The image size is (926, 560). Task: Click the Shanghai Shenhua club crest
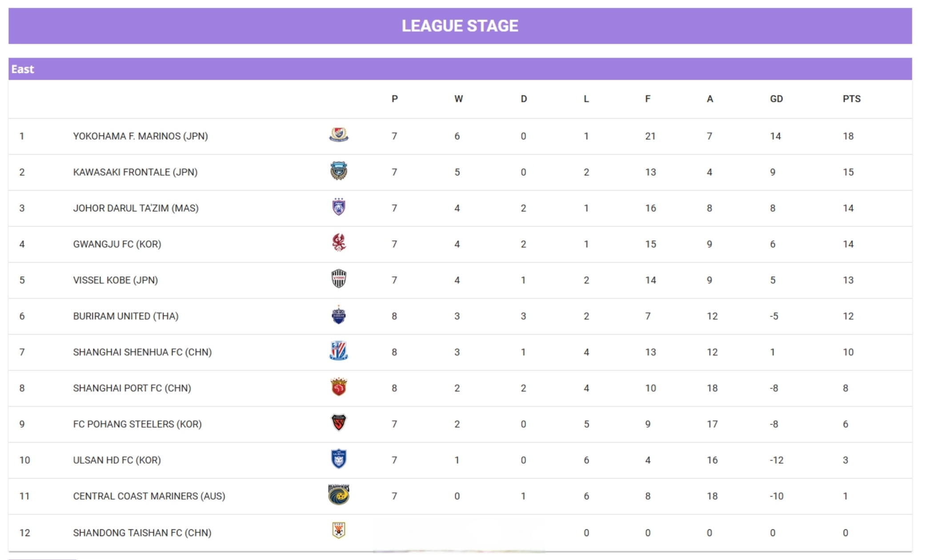tap(339, 351)
